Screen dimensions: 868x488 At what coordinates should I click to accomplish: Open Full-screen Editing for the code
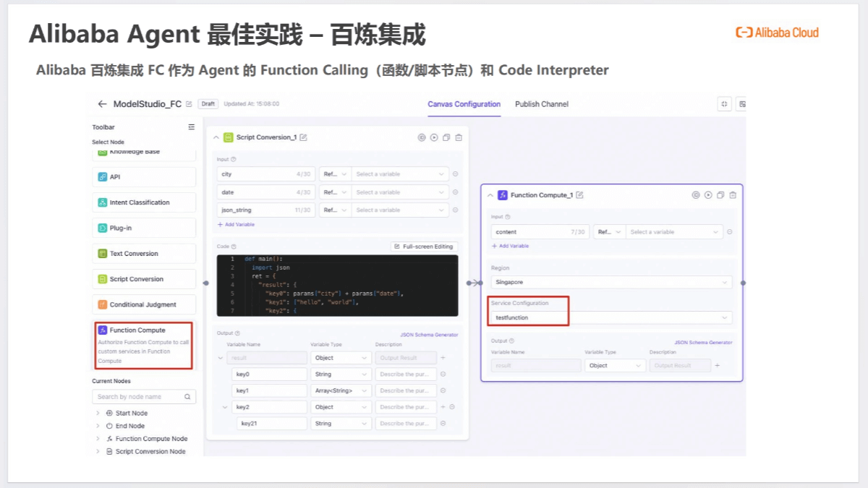click(x=425, y=247)
